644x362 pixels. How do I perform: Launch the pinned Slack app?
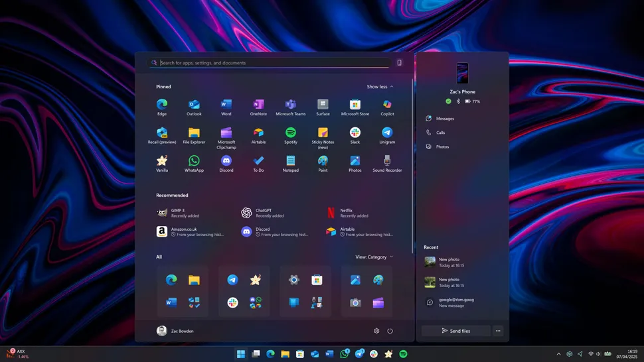coord(355,133)
